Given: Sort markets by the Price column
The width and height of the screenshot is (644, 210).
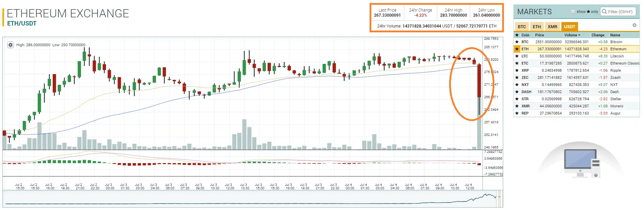Looking at the screenshot, I should coord(539,35).
